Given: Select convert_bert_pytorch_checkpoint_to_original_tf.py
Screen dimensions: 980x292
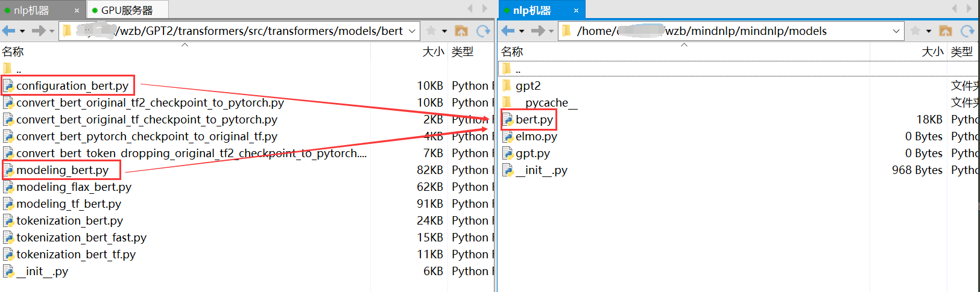Looking at the screenshot, I should click(147, 137).
